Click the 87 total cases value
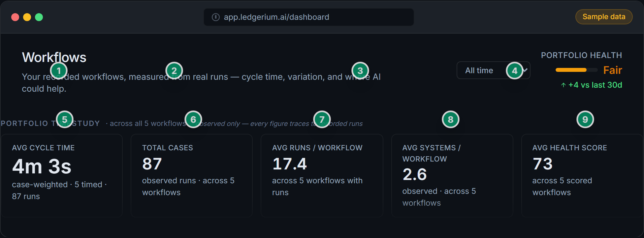The height and width of the screenshot is (238, 644). [x=152, y=164]
